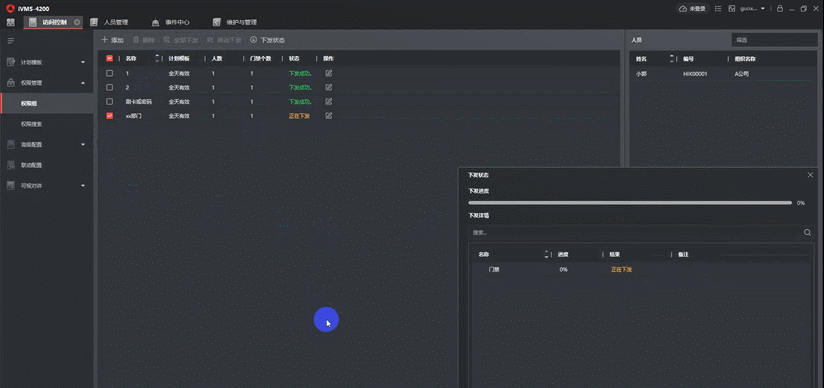This screenshot has width=824, height=388.
Task: Click the 下发成功 status of row 1
Action: pos(300,73)
